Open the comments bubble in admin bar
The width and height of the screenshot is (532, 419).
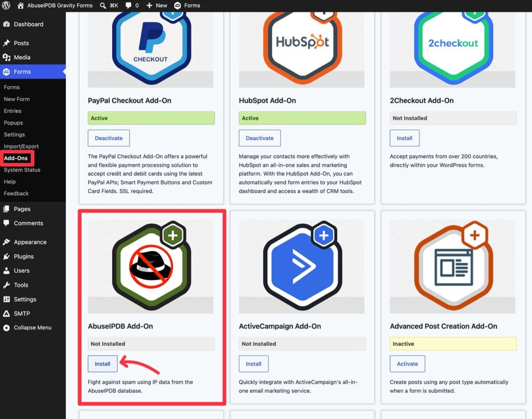(x=132, y=5)
